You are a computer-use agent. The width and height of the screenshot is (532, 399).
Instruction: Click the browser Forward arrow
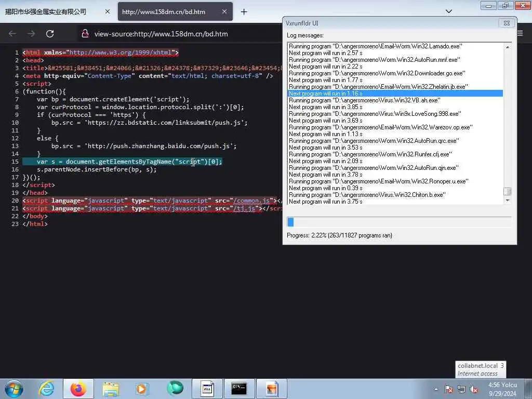31,34
